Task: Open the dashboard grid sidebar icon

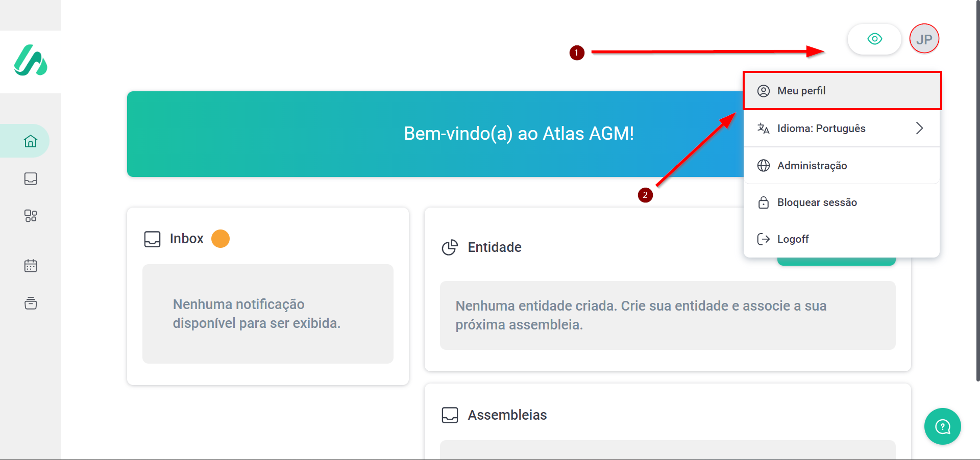Action: tap(31, 216)
